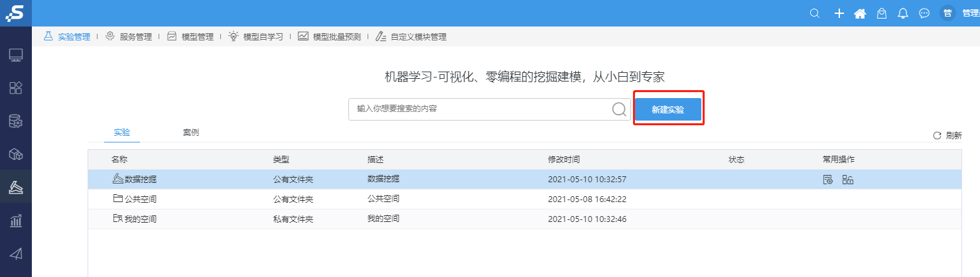Click the 刷新 refresh link
This screenshot has width=980, height=277.
pyautogui.click(x=947, y=135)
